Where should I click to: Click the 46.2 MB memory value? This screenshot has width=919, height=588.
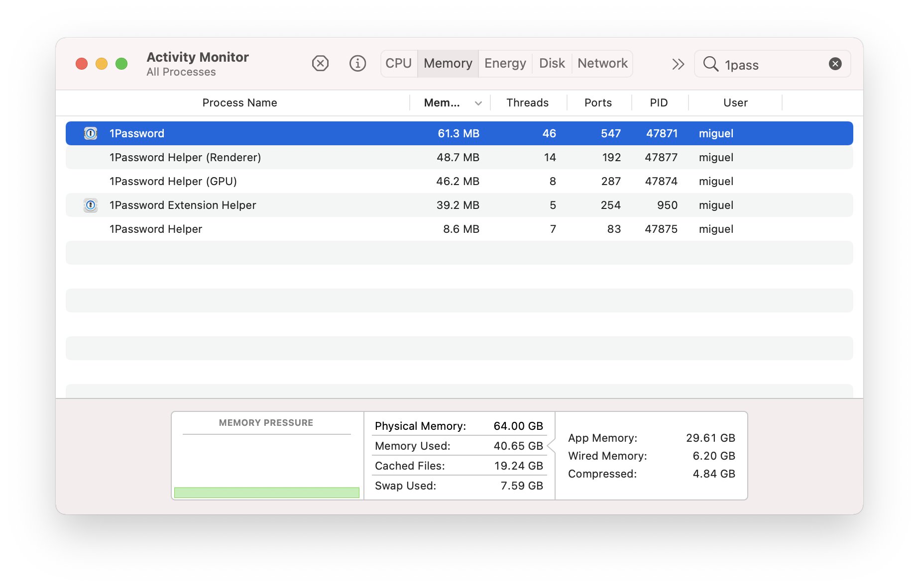click(x=458, y=181)
